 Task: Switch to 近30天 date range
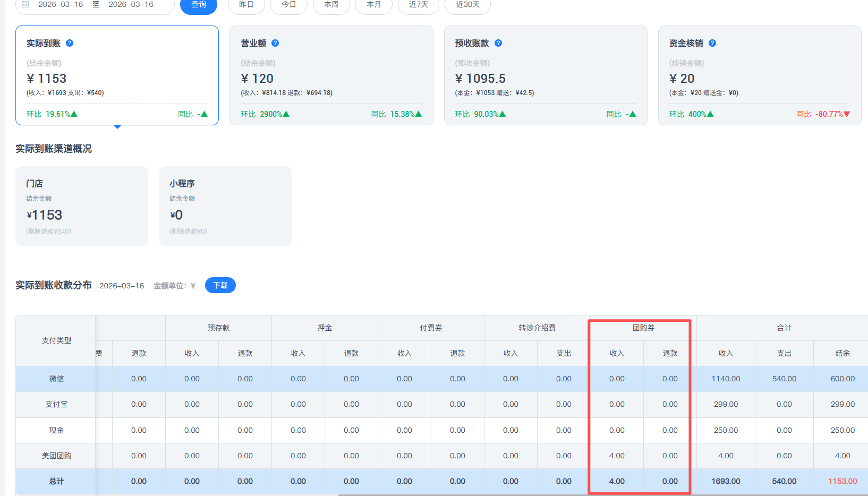point(467,5)
